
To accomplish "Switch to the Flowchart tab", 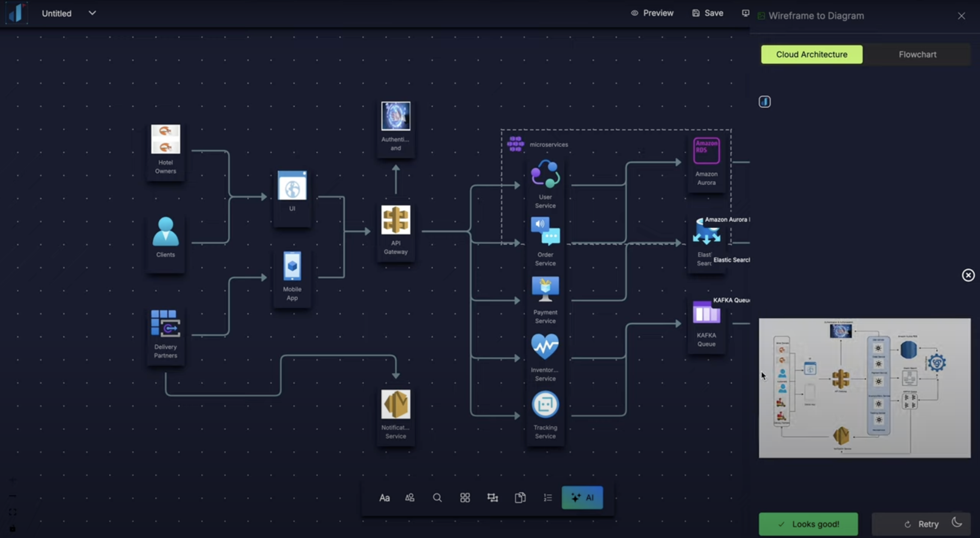I will coord(917,54).
